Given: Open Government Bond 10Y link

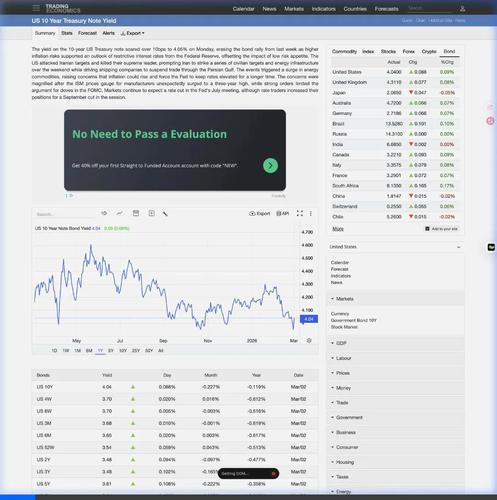Looking at the screenshot, I should point(354,320).
